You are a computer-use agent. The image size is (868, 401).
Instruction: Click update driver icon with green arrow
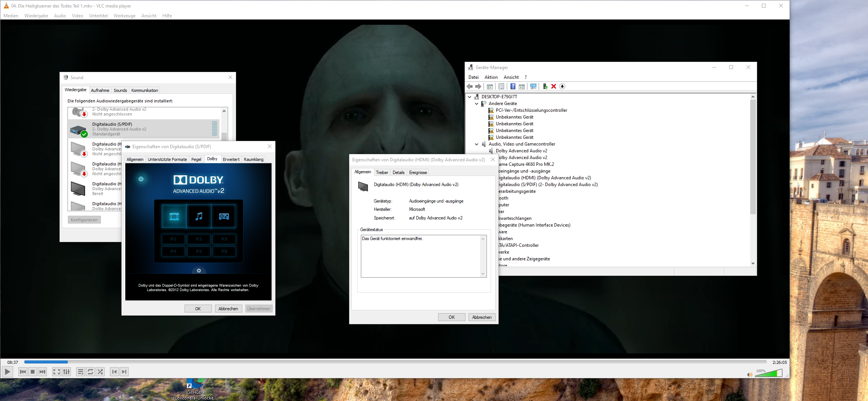click(x=545, y=87)
